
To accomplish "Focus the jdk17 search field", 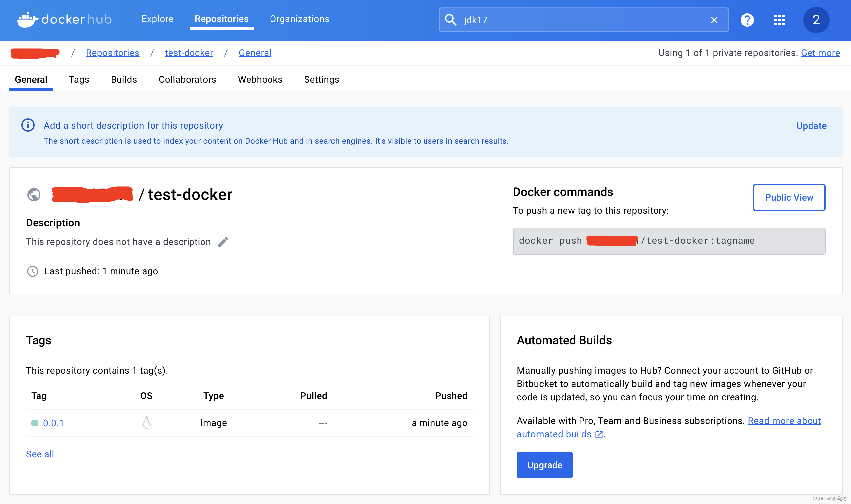I will (583, 20).
